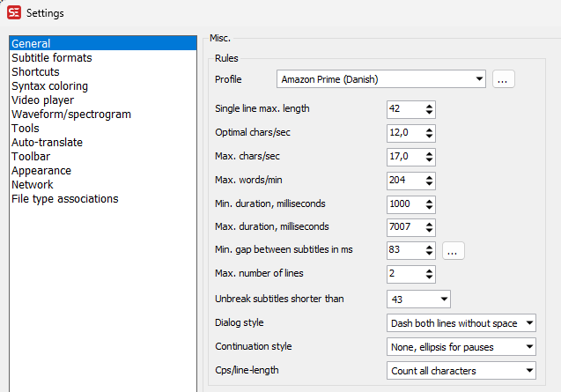Screen dimensions: 561x392
Task: Open Subtitle formats settings section
Action: point(51,58)
